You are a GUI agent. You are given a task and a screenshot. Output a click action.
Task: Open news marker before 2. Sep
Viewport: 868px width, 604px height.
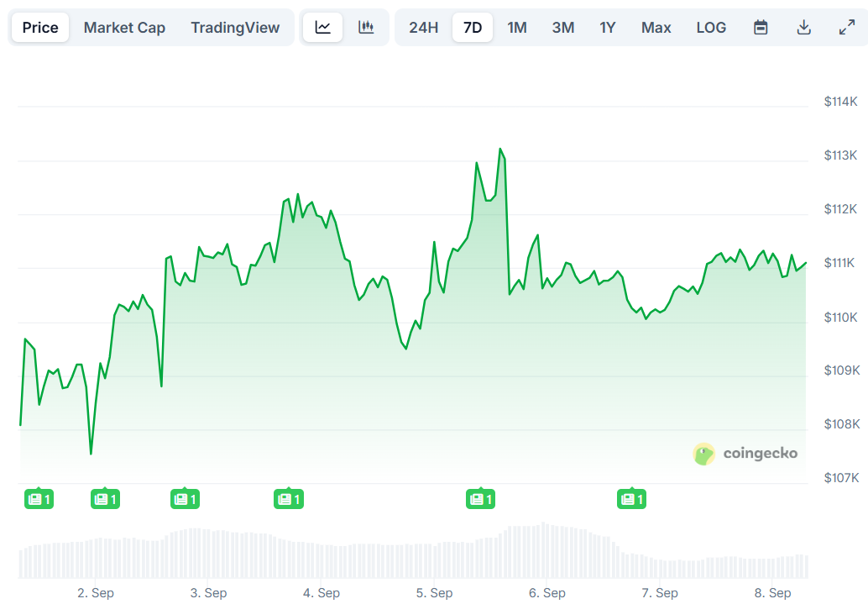39,499
